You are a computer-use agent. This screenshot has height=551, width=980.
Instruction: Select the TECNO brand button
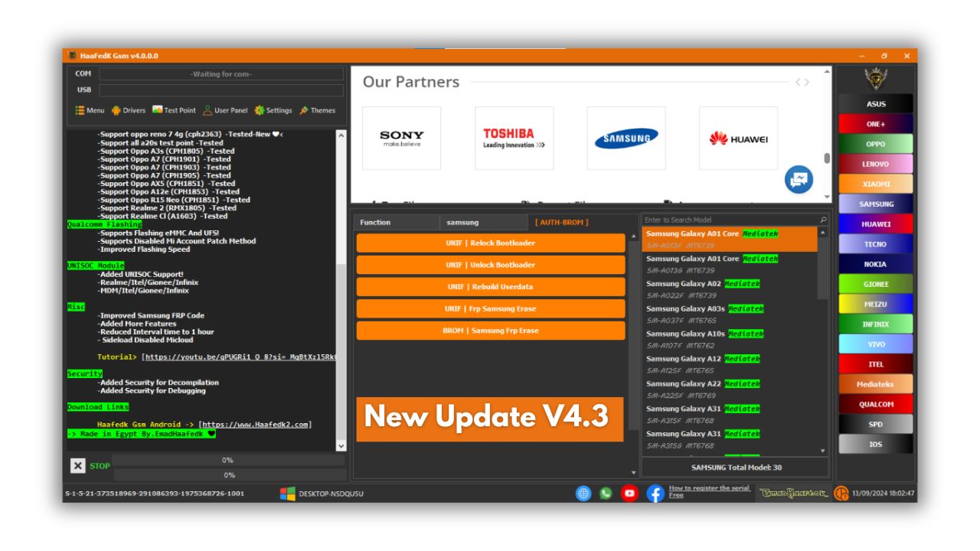pos(876,244)
